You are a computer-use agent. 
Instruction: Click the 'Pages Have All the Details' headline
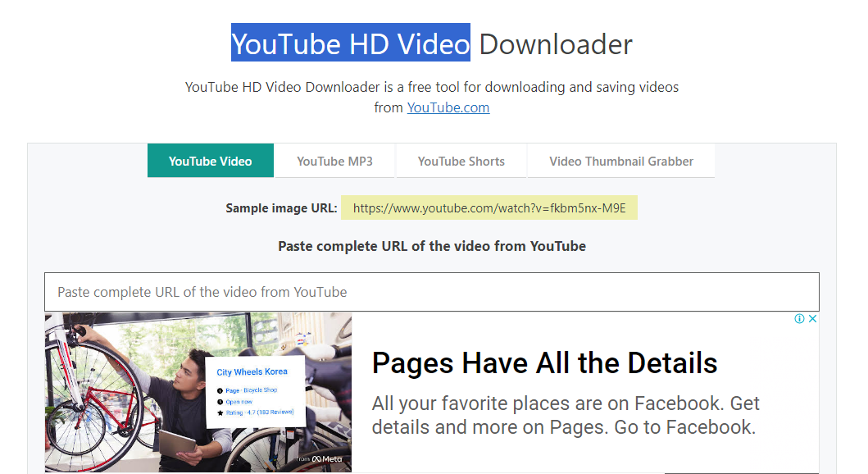point(545,363)
